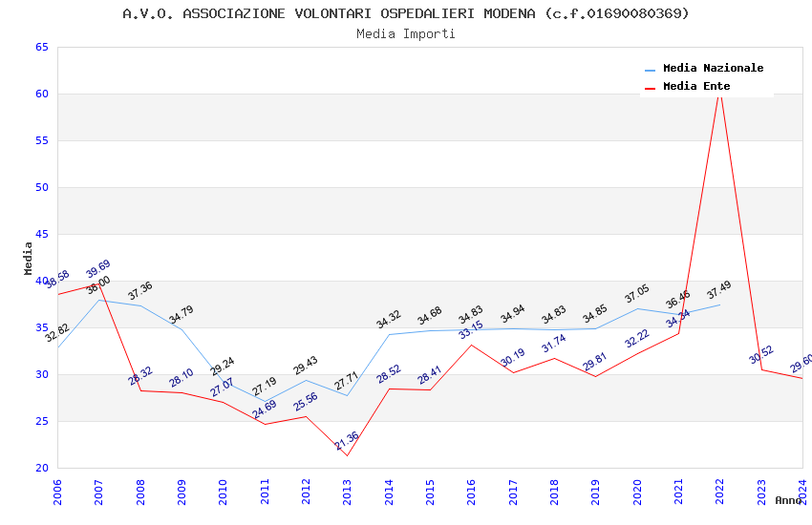Image resolution: width=812 pixels, height=525 pixels.
Task: Click the 25 y-axis tick label
Action: click(x=42, y=421)
